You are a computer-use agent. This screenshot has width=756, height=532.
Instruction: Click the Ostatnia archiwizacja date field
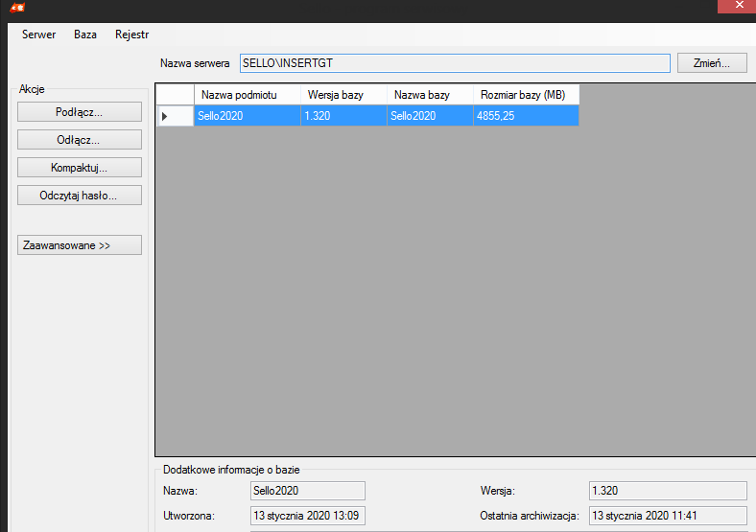(667, 516)
